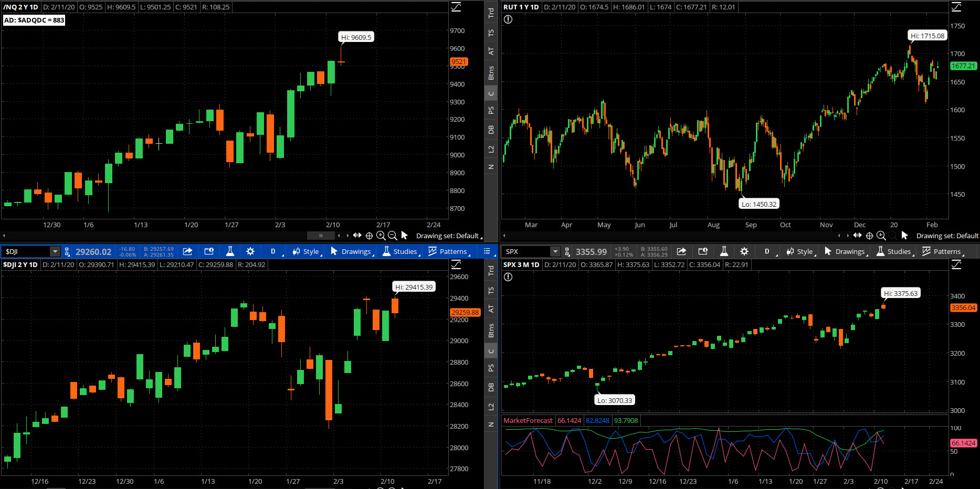Select crosshair pan tool on RUT chart
Screen dimensions: 980x489
pyautogui.click(x=869, y=236)
